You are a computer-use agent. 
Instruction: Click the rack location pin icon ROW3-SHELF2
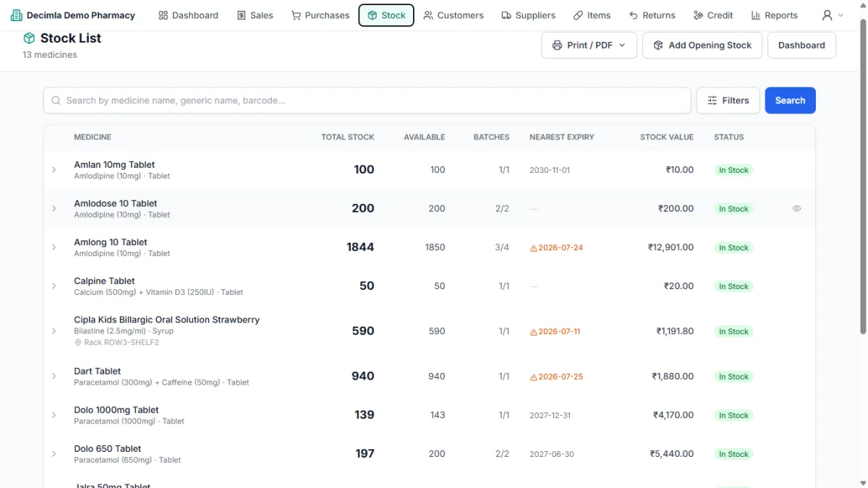coord(78,343)
